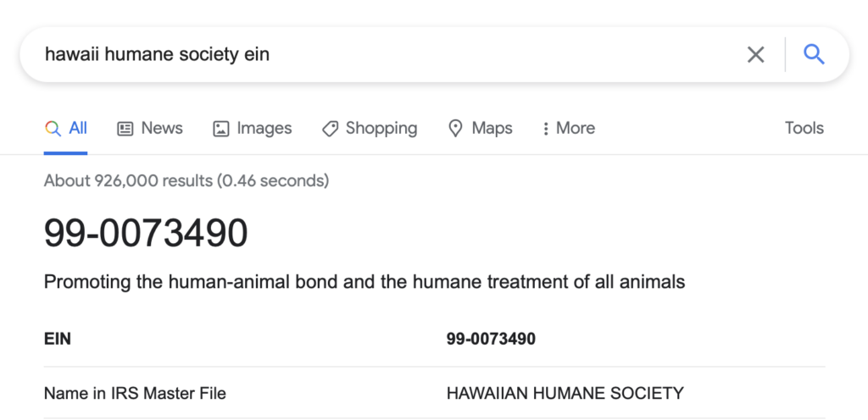Open the Maps results tab
Viewport: 868px width, 420px height.
[x=481, y=128]
